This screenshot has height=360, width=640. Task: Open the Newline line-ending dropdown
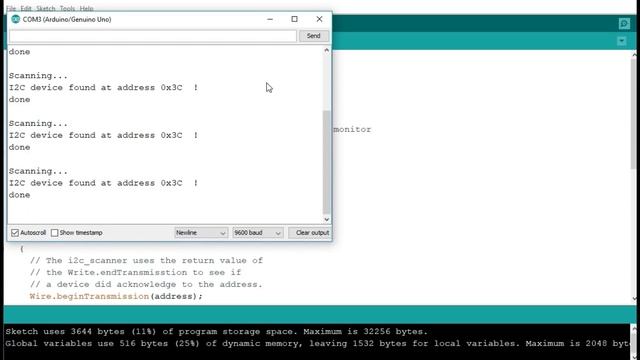click(x=201, y=233)
